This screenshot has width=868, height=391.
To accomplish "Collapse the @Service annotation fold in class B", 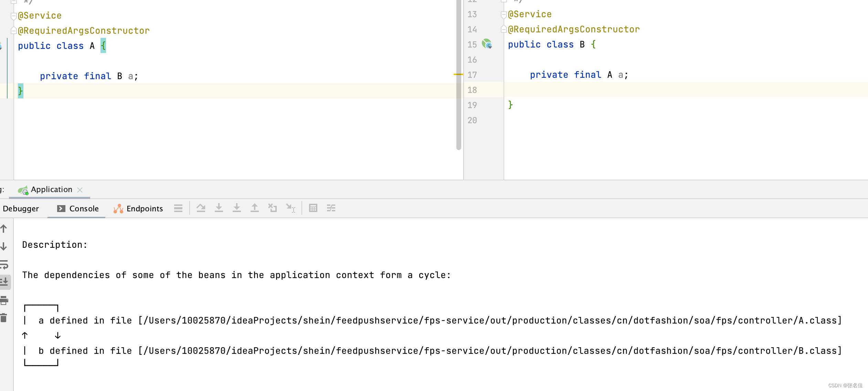I will pyautogui.click(x=504, y=14).
